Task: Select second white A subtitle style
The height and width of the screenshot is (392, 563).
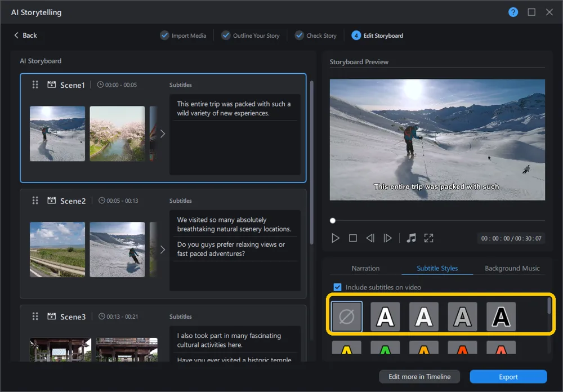Action: click(424, 317)
